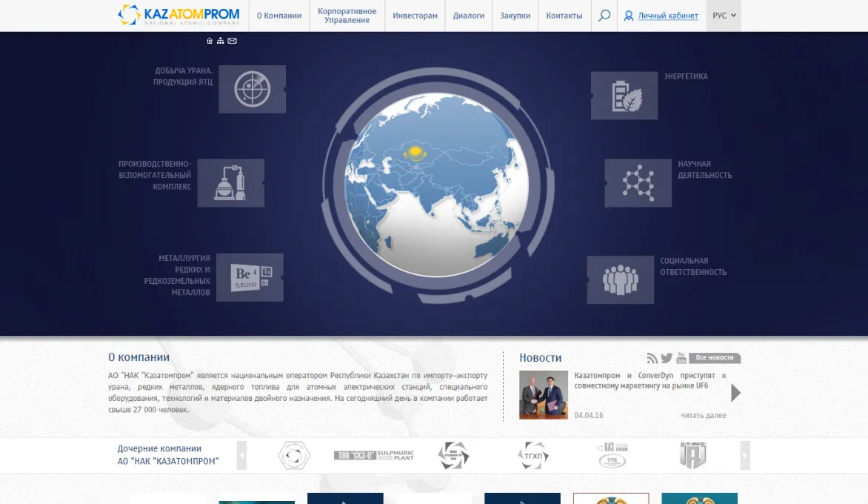
Task: Click the KAZ PROM ТТК subsidiary logo
Action: (612, 455)
